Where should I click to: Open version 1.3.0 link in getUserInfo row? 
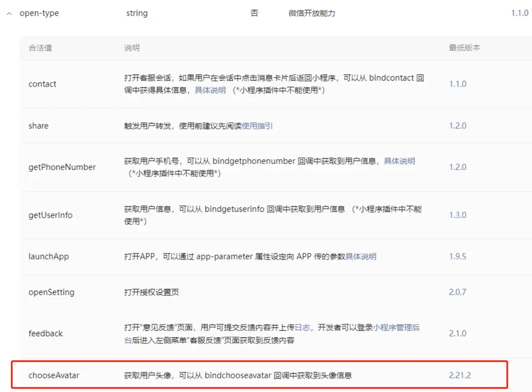[x=458, y=215]
